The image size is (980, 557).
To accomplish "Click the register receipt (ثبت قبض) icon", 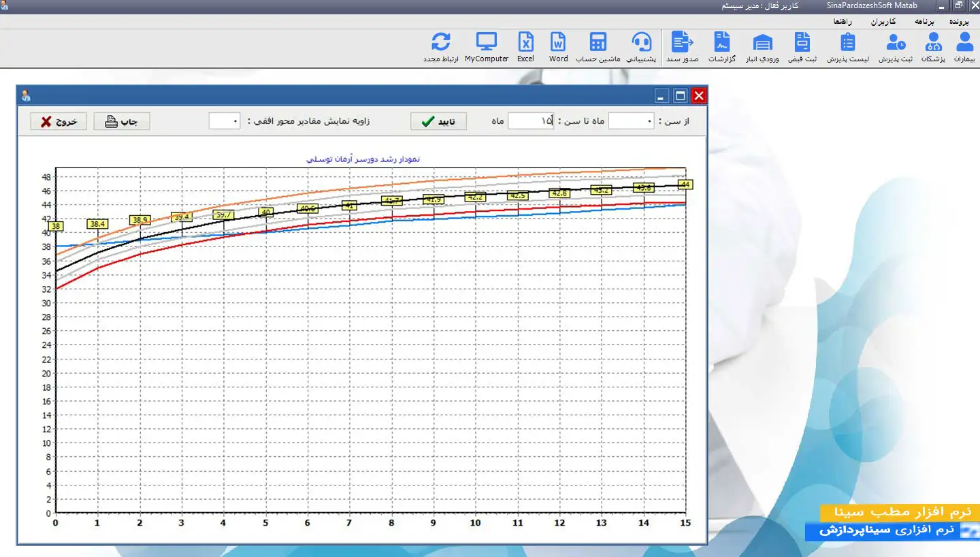I will 802,47.
